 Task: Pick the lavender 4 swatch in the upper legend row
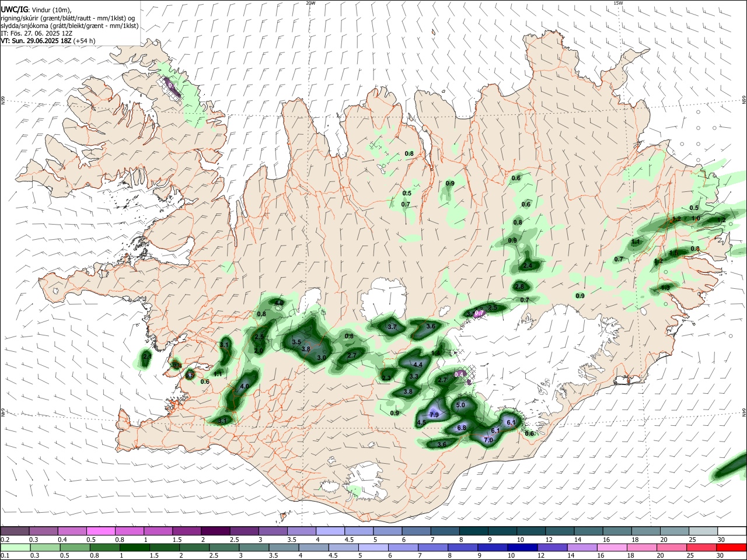tap(330, 531)
